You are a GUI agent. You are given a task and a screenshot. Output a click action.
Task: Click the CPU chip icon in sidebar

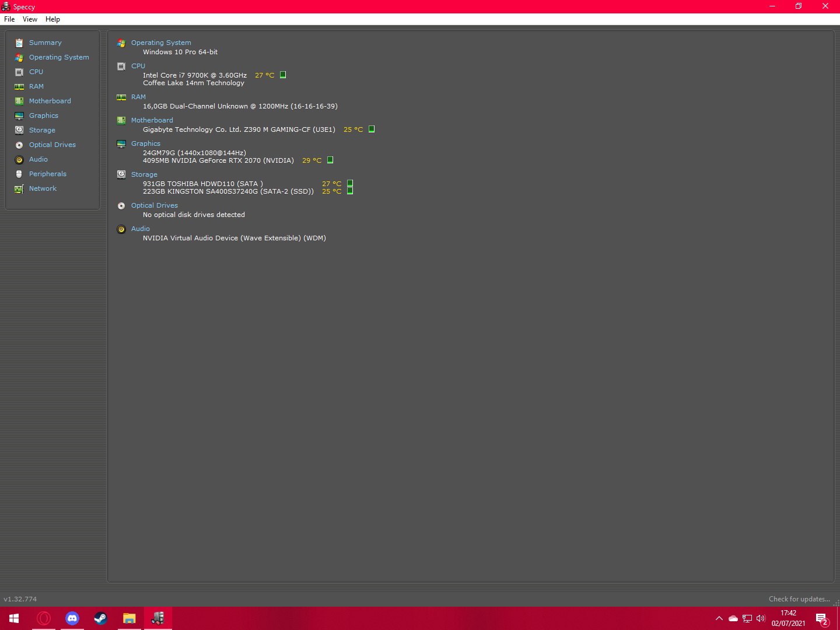tap(19, 72)
